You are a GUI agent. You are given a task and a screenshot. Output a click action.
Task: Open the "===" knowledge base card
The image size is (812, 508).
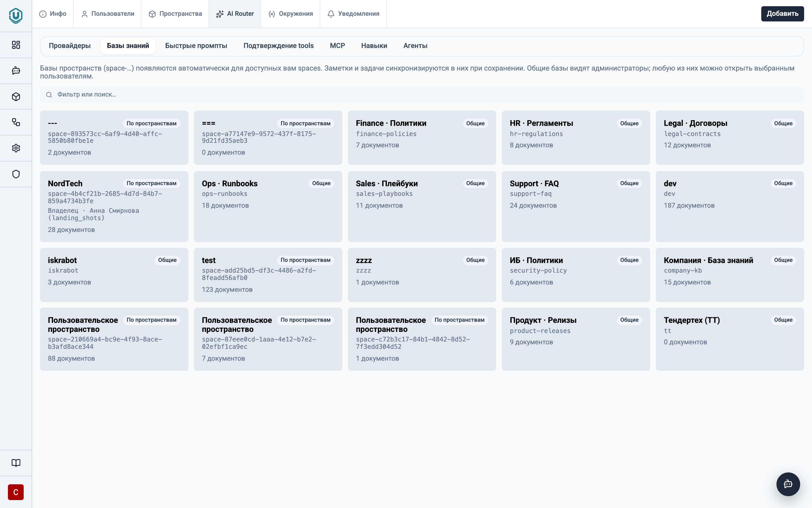click(x=268, y=138)
